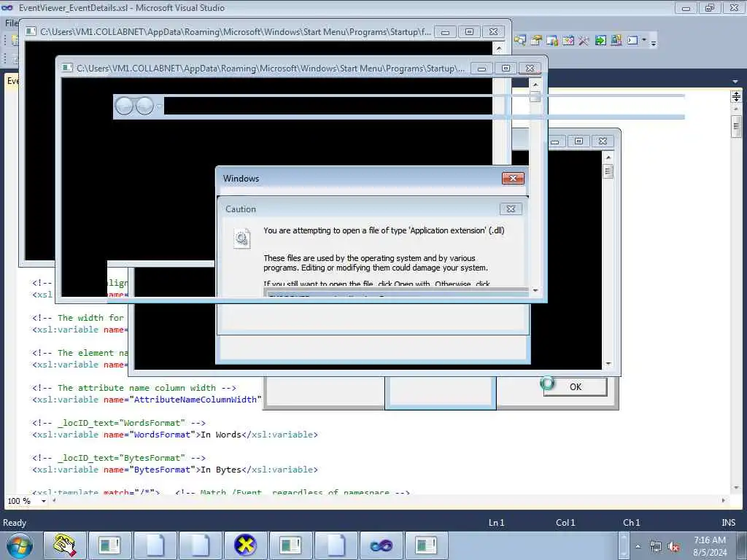Minimize the Visual Studio window
The height and width of the screenshot is (560, 747).
click(x=686, y=7)
